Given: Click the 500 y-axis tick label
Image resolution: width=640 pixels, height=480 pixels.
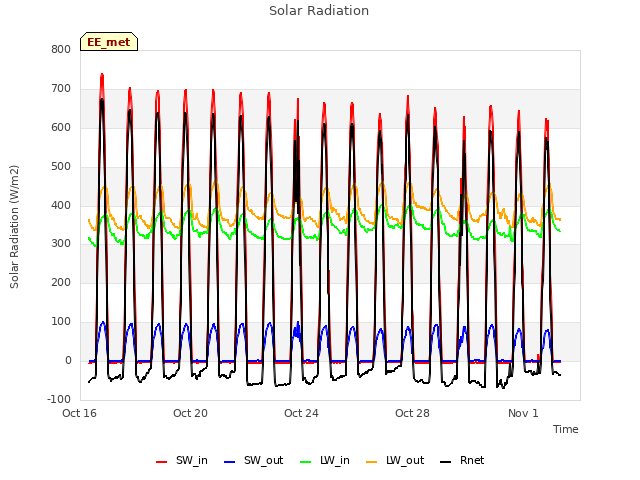Looking at the screenshot, I should click(61, 167).
